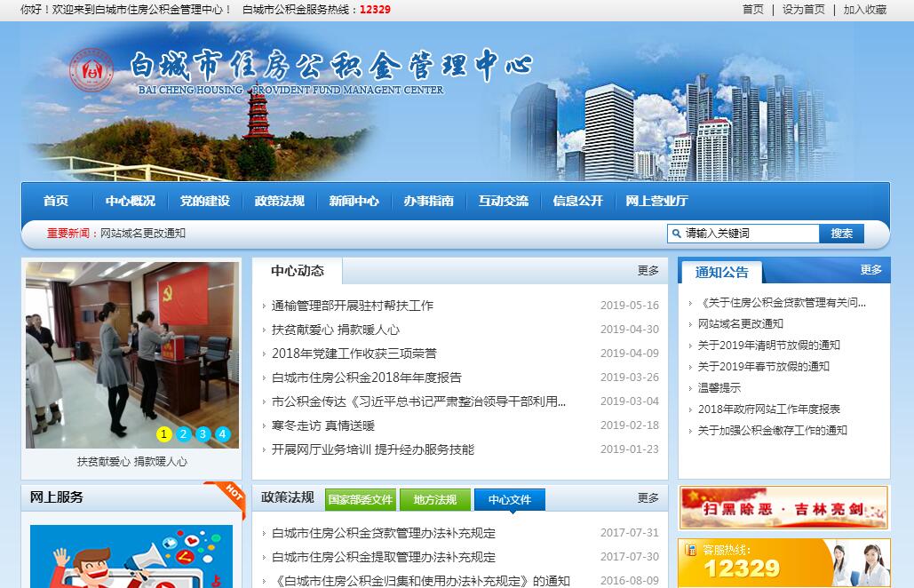Click the HOT ribbon badge on 网上服务

pyautogui.click(x=228, y=497)
